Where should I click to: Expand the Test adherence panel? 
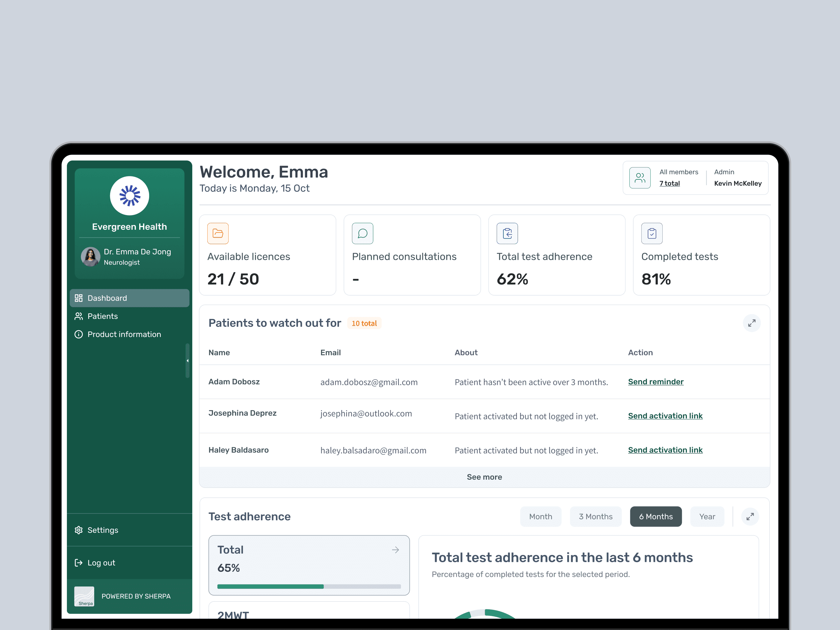coord(750,517)
